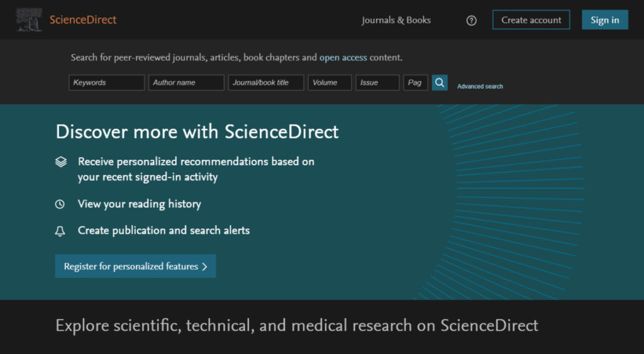The image size is (644, 354).
Task: Click the bell alerts icon
Action: coord(60,231)
